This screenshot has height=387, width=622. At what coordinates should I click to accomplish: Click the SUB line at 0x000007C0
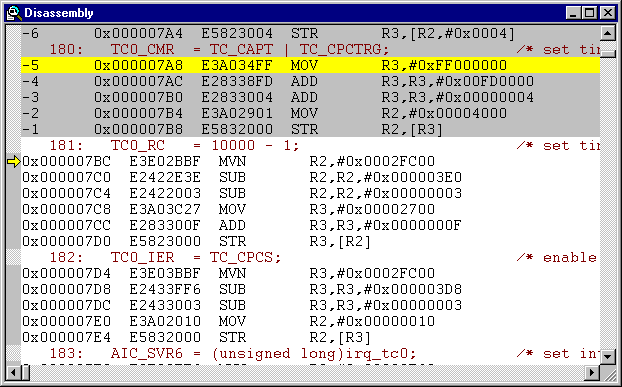coord(310,177)
